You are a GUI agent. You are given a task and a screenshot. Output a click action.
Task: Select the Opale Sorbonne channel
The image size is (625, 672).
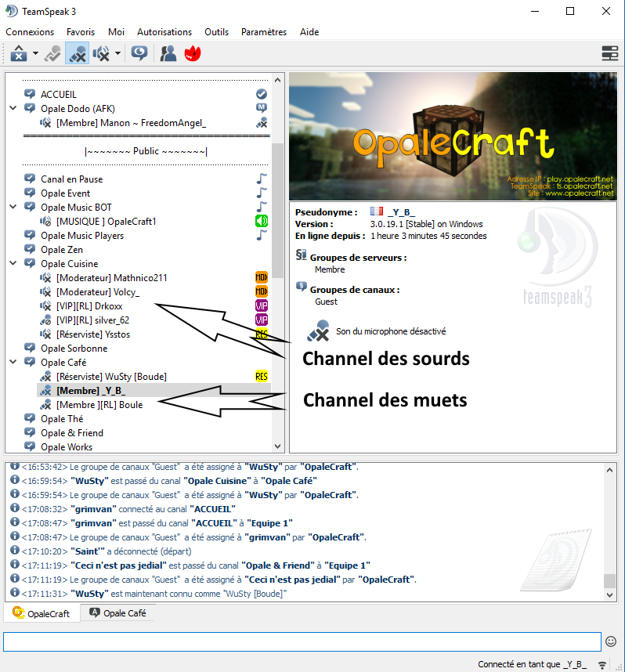point(74,349)
